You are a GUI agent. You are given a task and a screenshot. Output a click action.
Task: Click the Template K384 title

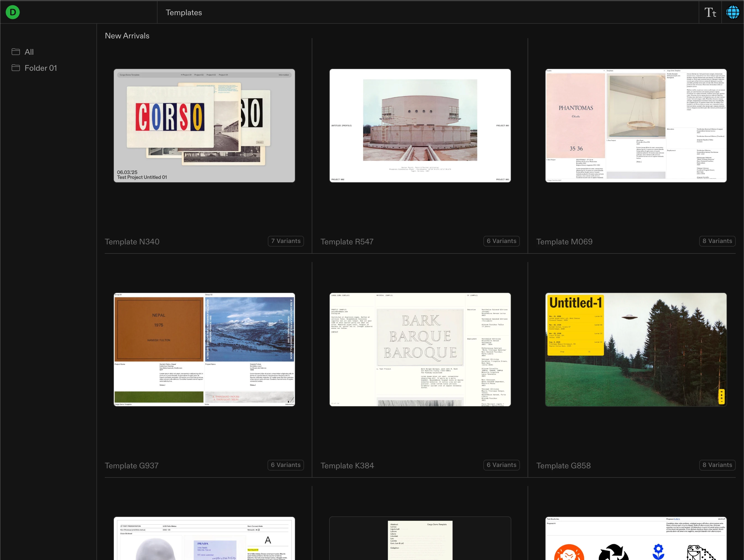(347, 466)
